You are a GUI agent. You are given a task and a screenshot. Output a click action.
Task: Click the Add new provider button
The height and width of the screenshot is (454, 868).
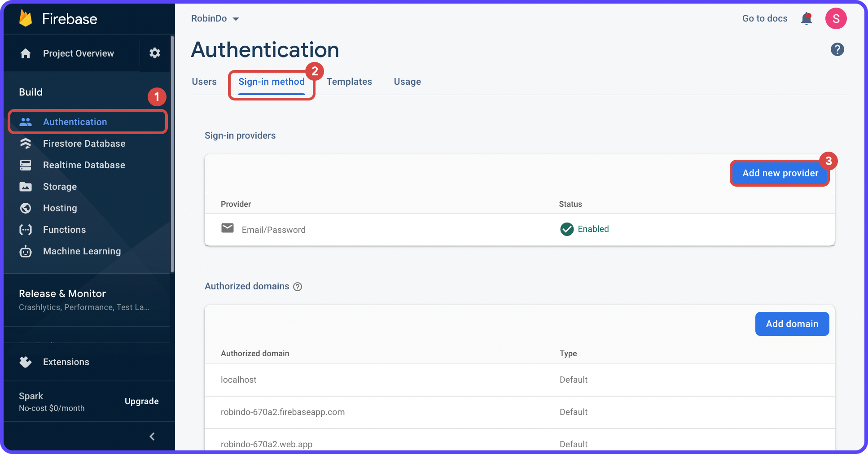pyautogui.click(x=780, y=173)
